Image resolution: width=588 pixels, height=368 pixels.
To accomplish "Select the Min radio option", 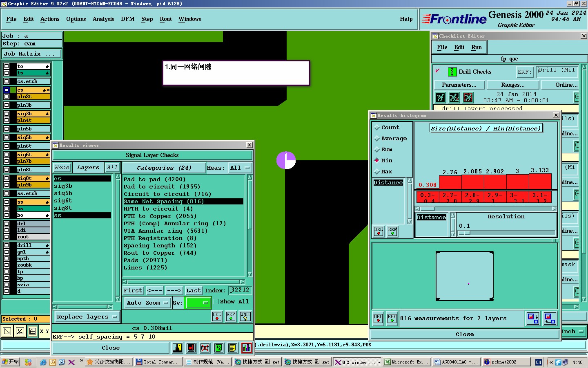I will click(377, 160).
